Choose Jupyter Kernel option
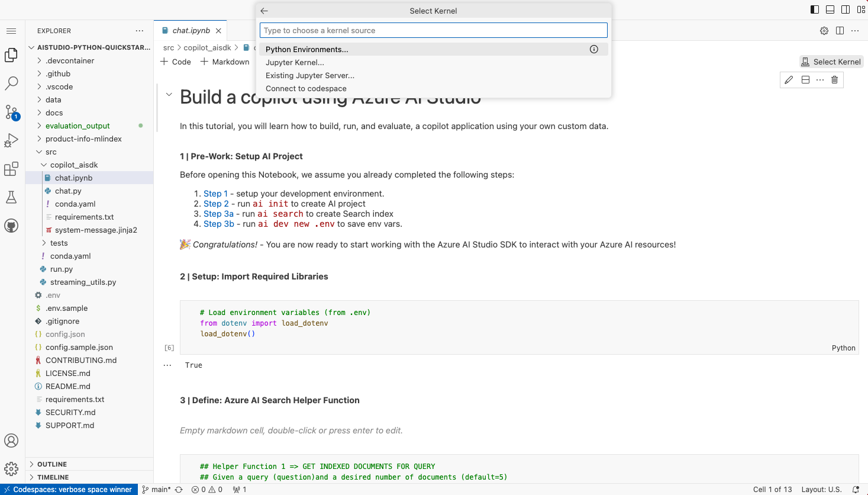This screenshot has height=495, width=868. pos(434,62)
